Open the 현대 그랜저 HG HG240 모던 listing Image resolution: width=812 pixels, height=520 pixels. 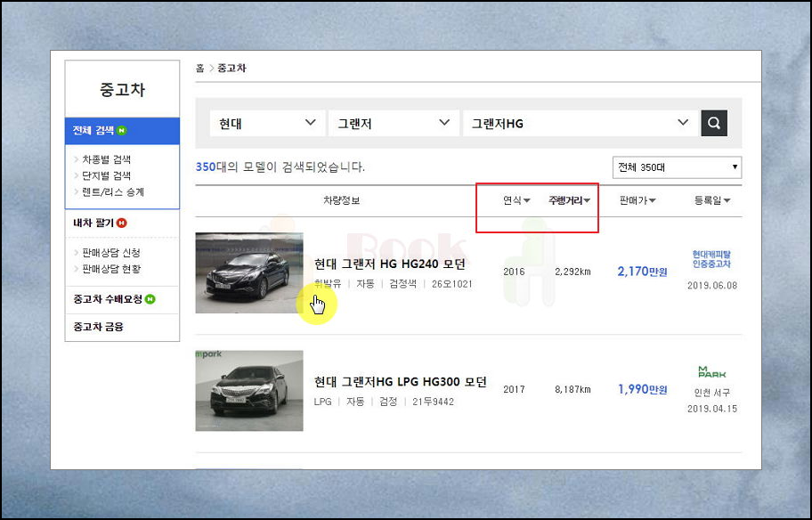(389, 264)
